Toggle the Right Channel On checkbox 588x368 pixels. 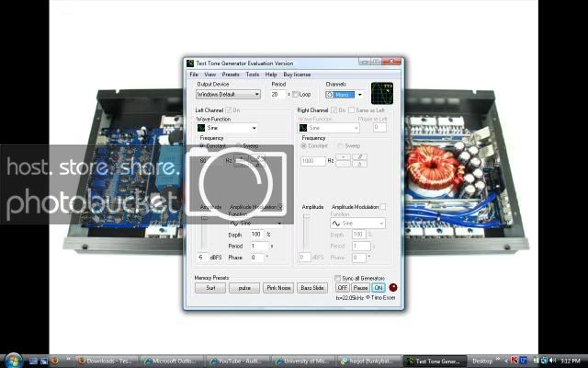point(334,110)
